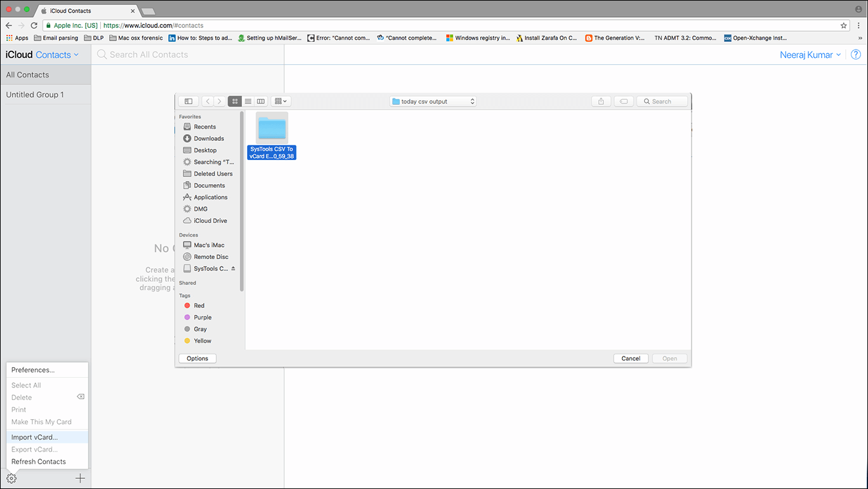Open the 'today csv output' location dropdown
The height and width of the screenshot is (489, 868).
tap(433, 101)
